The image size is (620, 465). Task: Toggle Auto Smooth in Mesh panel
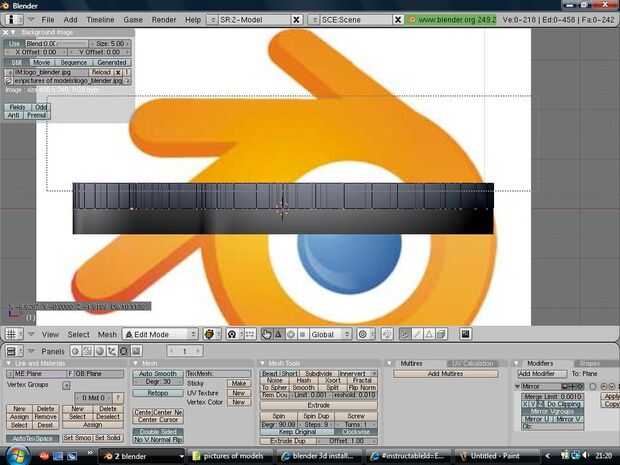pyautogui.click(x=158, y=373)
